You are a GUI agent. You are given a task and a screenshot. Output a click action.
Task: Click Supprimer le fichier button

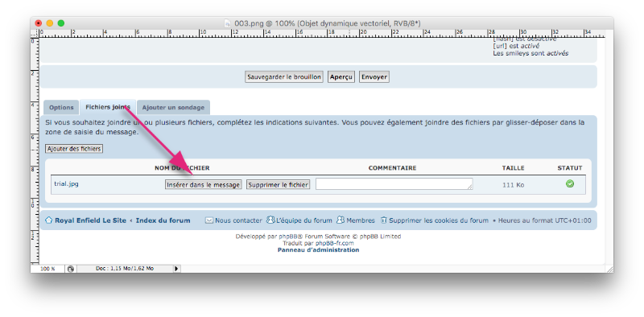click(278, 185)
